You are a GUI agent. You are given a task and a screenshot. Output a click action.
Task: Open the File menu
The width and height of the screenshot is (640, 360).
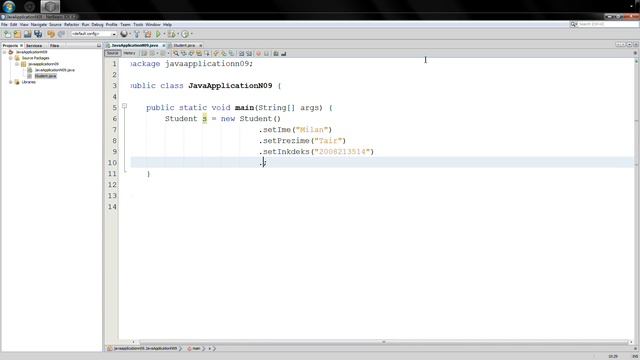click(4, 24)
